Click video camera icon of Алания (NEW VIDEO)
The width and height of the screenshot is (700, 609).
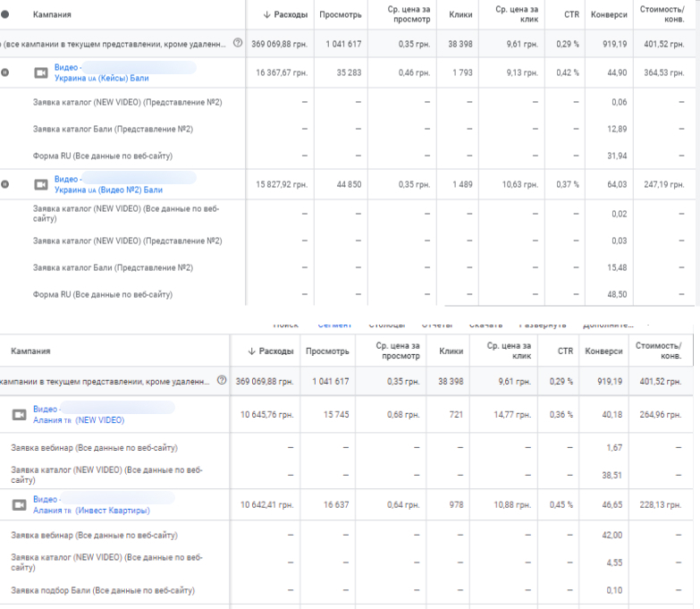(19, 415)
